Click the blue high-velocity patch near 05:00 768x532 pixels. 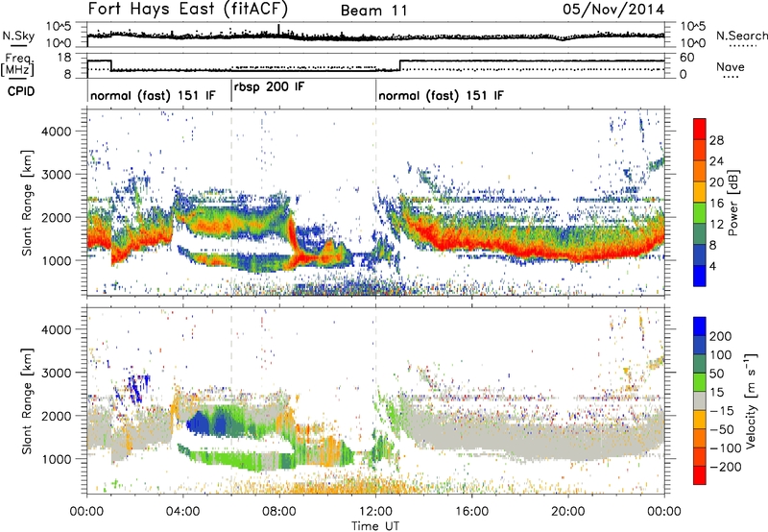click(208, 423)
